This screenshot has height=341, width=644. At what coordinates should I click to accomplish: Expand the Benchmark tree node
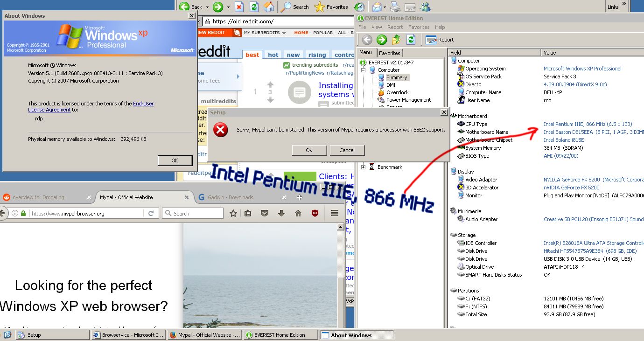point(363,167)
